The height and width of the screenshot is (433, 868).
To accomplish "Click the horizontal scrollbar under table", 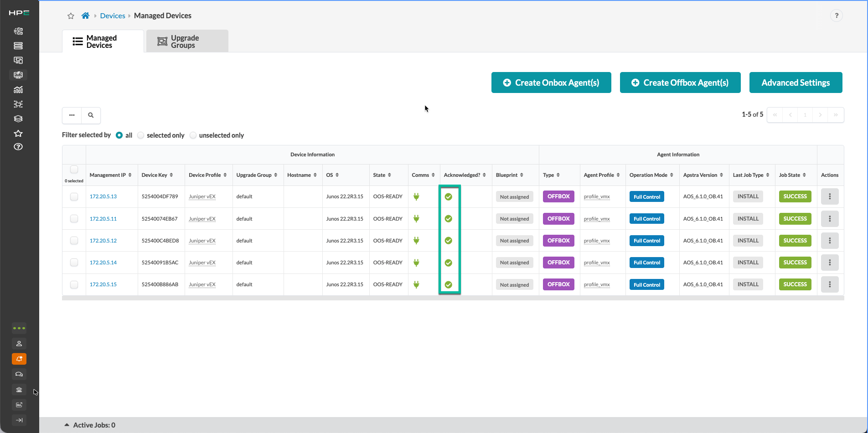I will tap(453, 298).
